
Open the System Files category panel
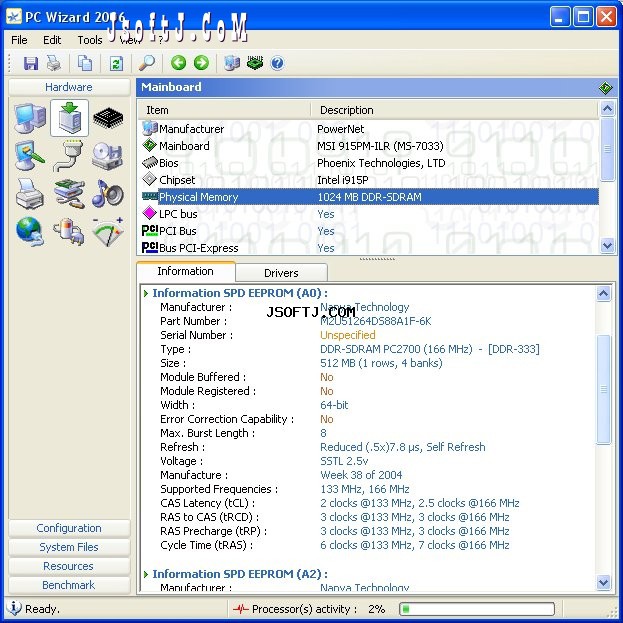(x=69, y=547)
